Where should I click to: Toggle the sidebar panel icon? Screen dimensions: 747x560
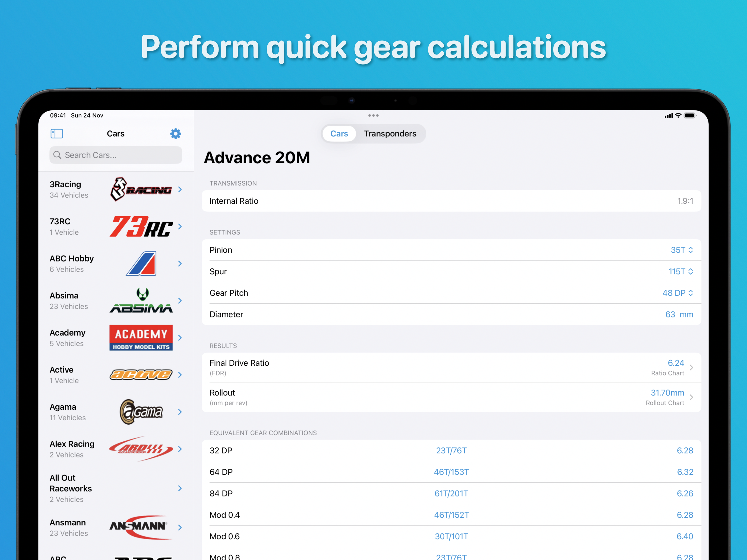[57, 134]
